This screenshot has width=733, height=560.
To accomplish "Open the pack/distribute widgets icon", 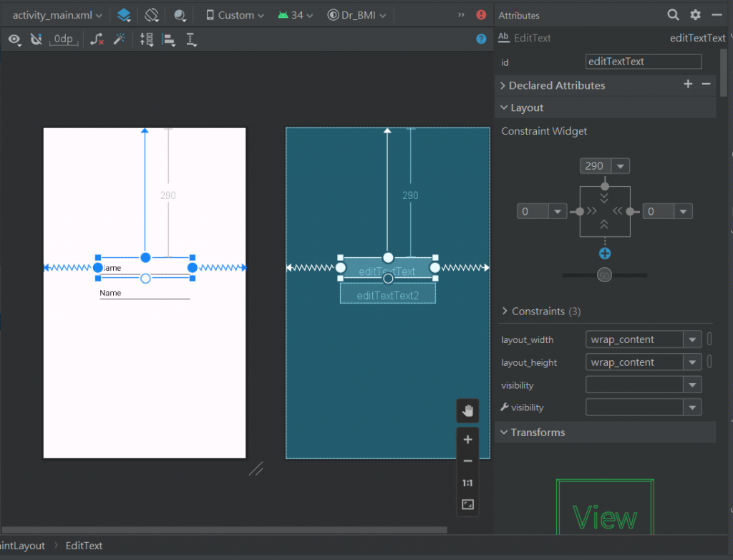I will click(147, 39).
